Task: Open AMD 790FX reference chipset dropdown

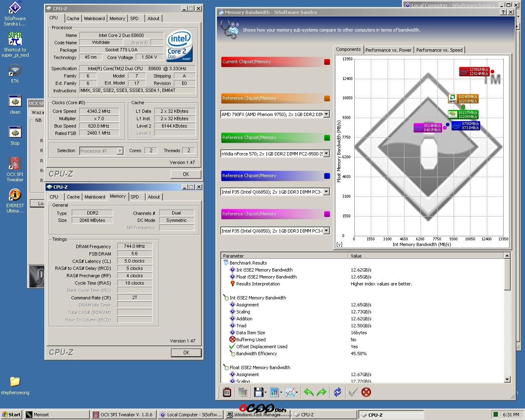Action: (326, 114)
